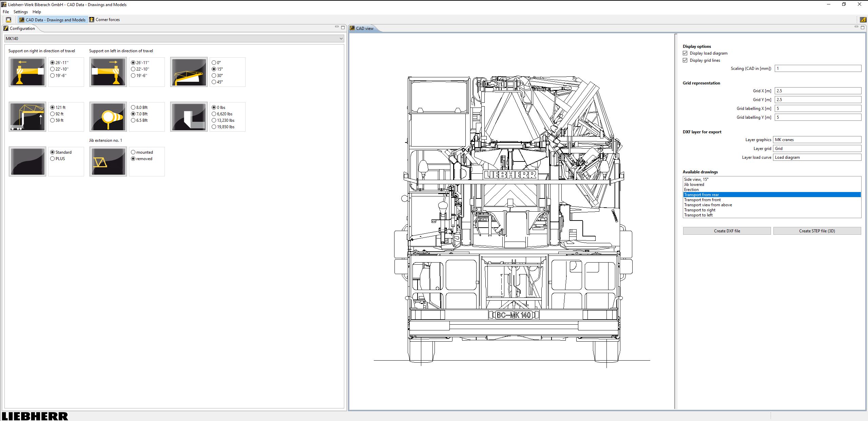Screen dimensions: 868x421
Task: Click the wind speed icon
Action: pyautogui.click(x=108, y=116)
